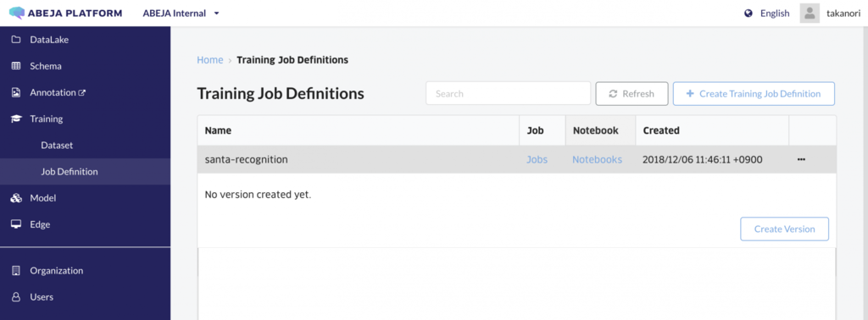Click the ABEJA Platform logo icon
Viewport: 868px width, 320px height.
[x=17, y=14]
